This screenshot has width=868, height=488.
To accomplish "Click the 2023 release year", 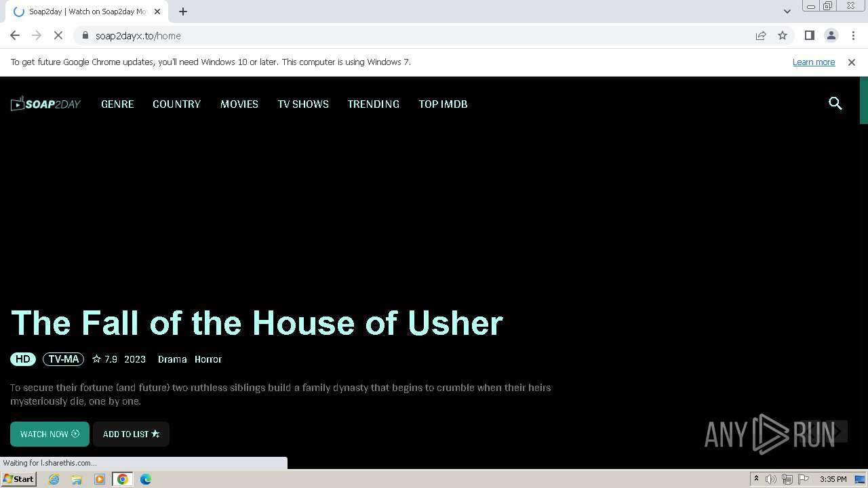I will tap(135, 359).
